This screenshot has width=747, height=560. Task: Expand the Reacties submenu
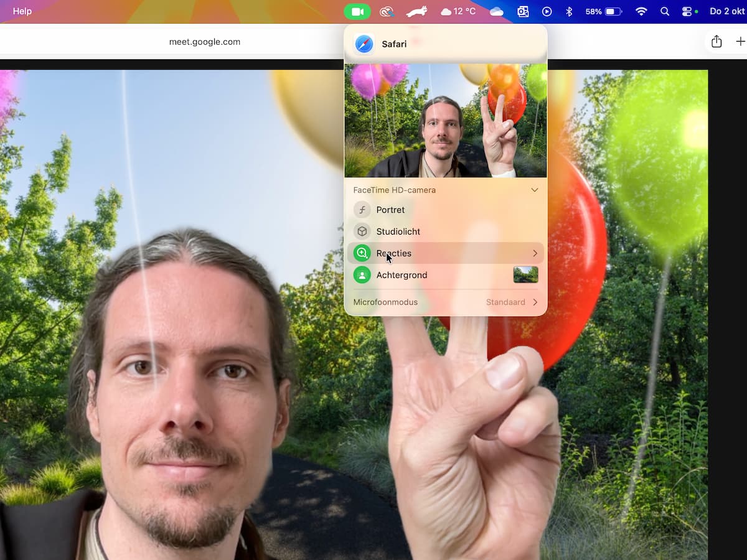point(534,253)
